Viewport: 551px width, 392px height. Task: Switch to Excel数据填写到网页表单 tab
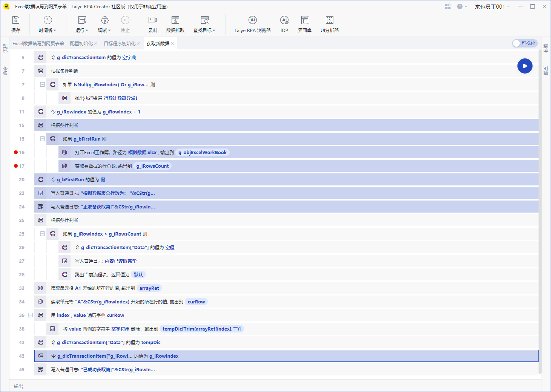coord(38,44)
